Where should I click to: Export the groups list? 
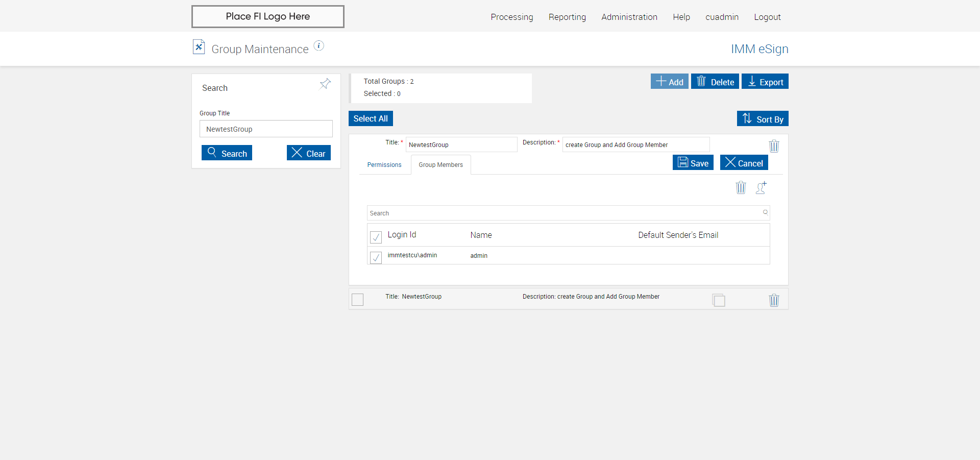[x=765, y=82]
